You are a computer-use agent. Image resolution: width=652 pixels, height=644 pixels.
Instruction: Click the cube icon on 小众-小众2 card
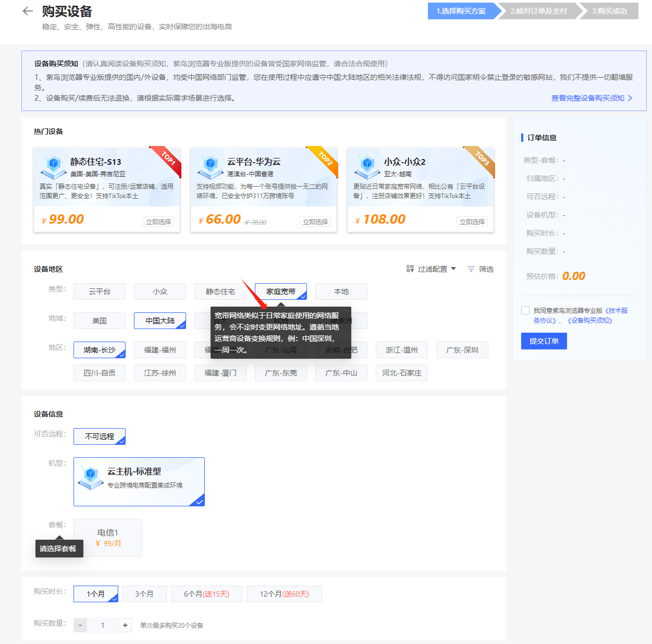coord(367,166)
